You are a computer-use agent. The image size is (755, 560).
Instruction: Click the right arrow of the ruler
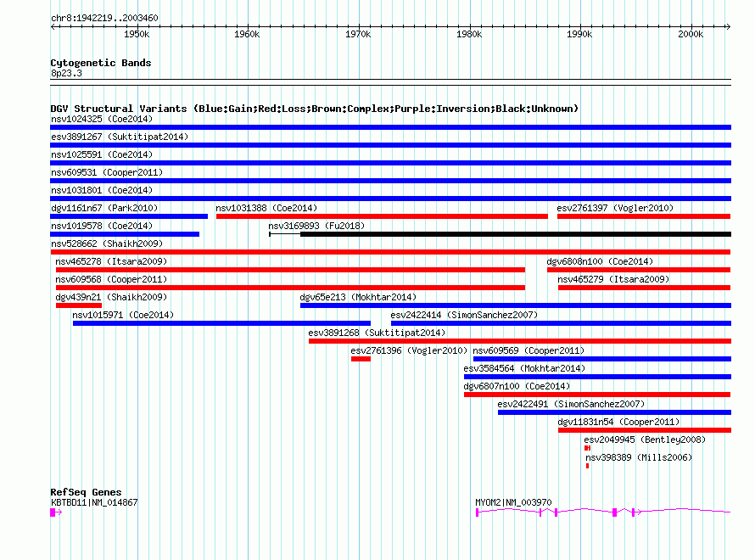click(728, 26)
